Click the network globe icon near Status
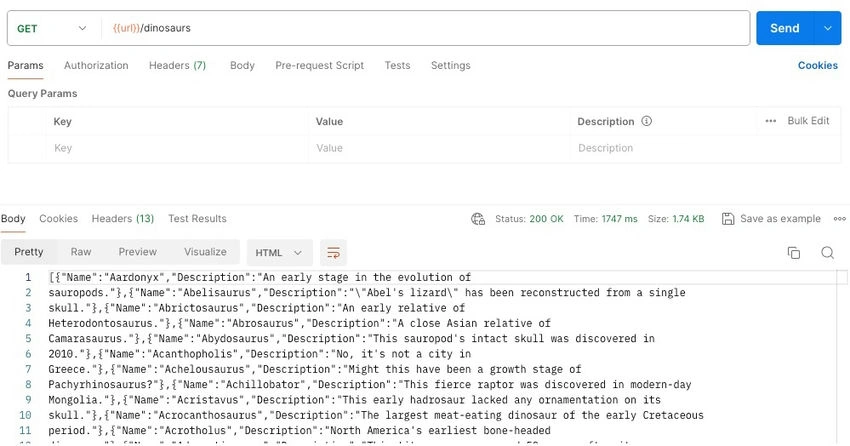Image resolution: width=850 pixels, height=446 pixels. pos(478,219)
